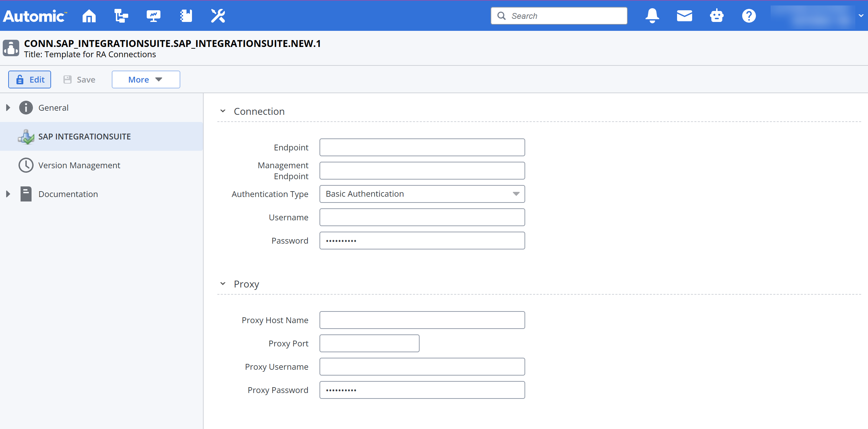Open the robot assistant icon
Image resolution: width=868 pixels, height=429 pixels.
tap(716, 16)
